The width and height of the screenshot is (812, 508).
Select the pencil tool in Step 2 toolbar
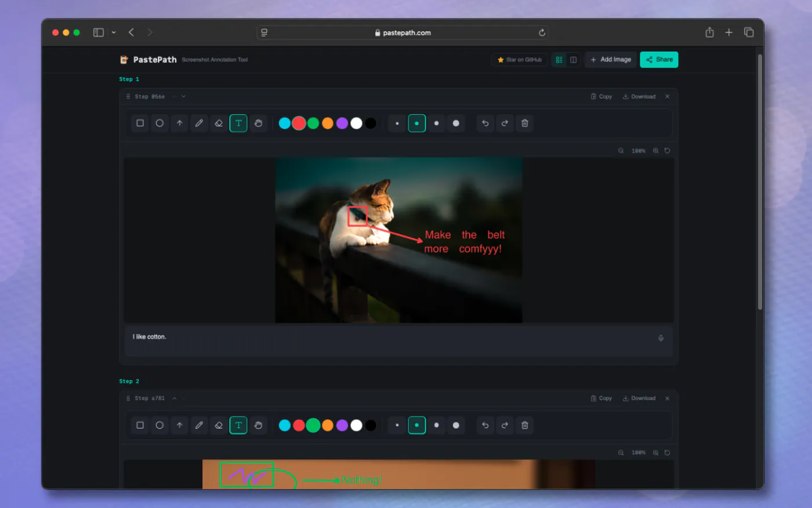(199, 425)
